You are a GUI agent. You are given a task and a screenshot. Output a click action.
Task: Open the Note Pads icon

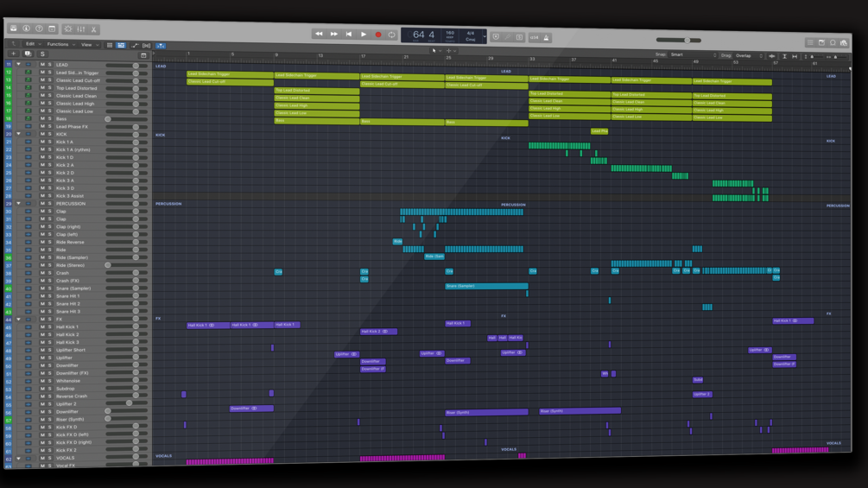821,42
